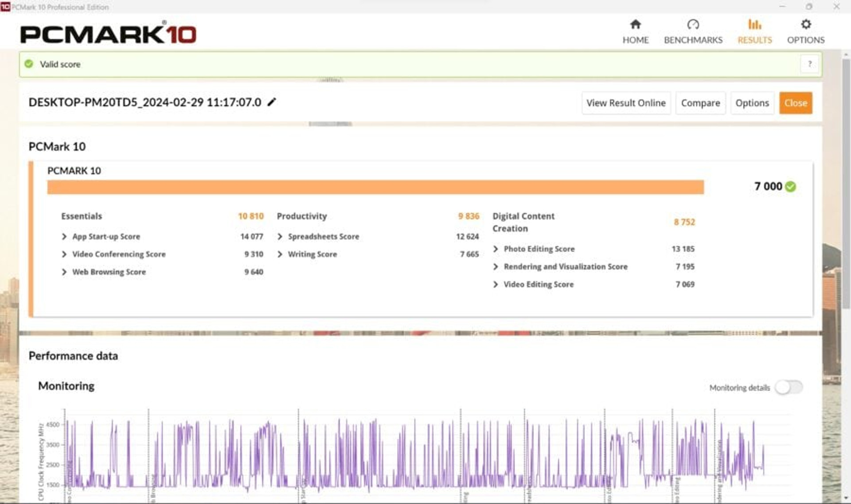Click the Valid score label
Screen dimensions: 851x504
coord(60,64)
